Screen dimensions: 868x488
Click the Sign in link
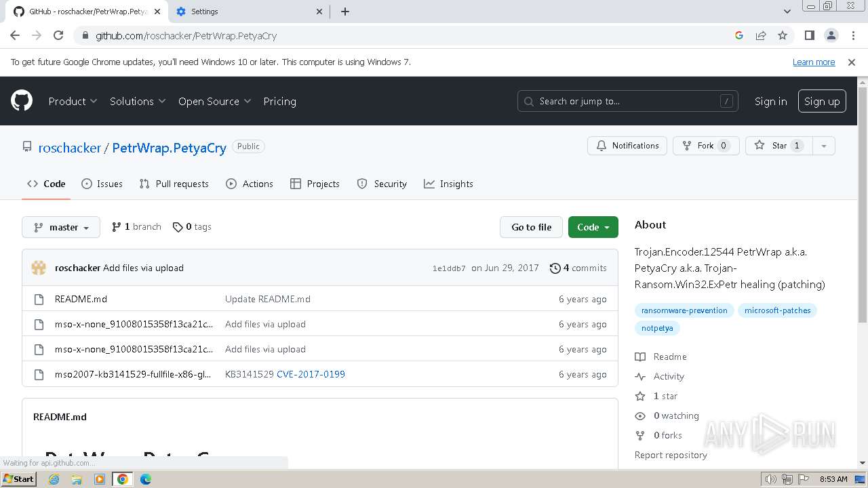(x=770, y=101)
